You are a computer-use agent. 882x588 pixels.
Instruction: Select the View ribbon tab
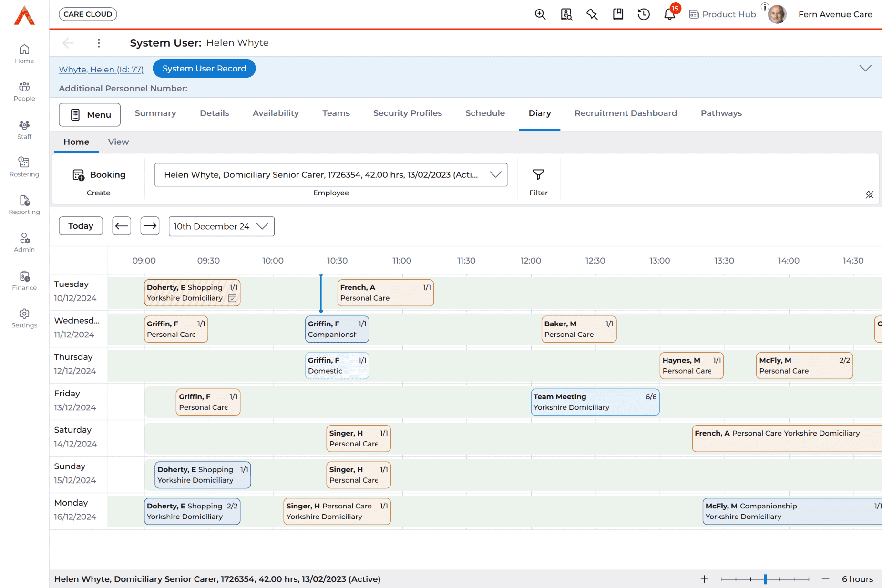(x=118, y=142)
